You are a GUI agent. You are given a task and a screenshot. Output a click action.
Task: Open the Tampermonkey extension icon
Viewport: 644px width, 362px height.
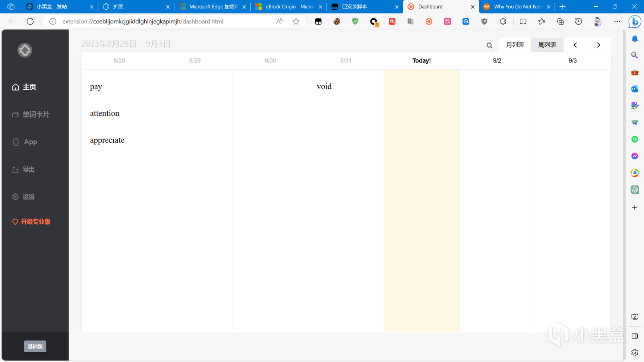tap(318, 22)
